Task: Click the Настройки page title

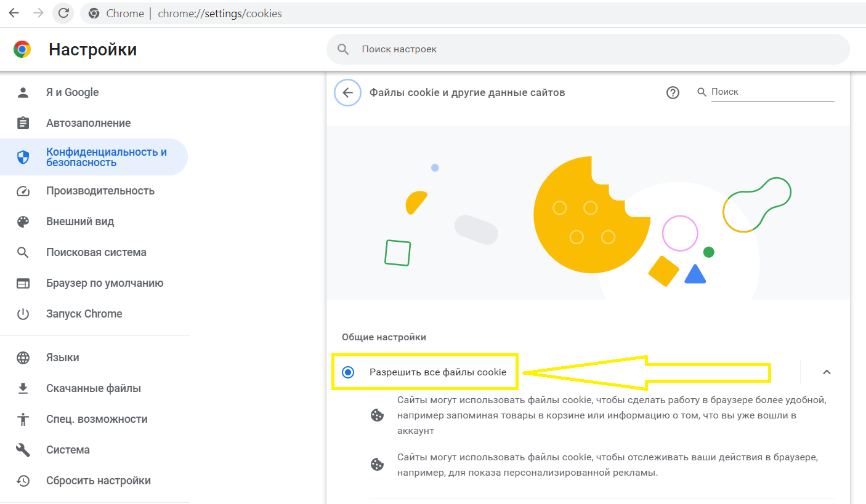Action: coord(92,49)
